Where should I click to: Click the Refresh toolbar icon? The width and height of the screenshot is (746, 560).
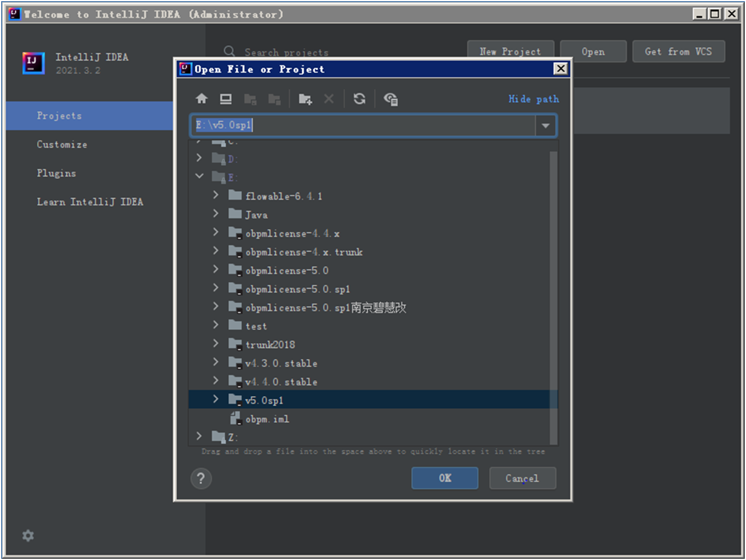[x=359, y=99]
